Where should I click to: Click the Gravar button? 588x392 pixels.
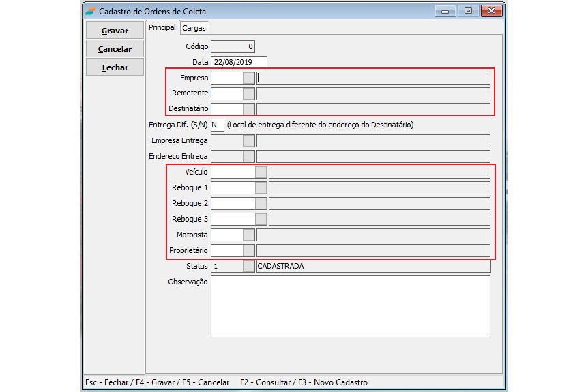pyautogui.click(x=114, y=31)
